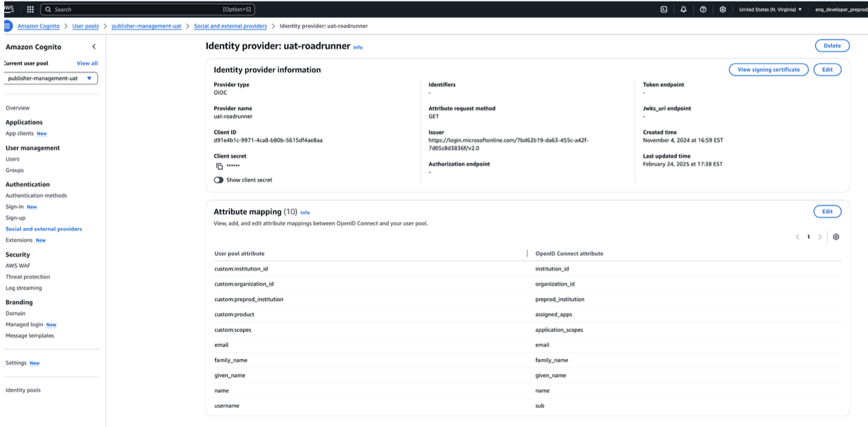Open Message templates in the sidebar
The height and width of the screenshot is (427, 868).
30,335
